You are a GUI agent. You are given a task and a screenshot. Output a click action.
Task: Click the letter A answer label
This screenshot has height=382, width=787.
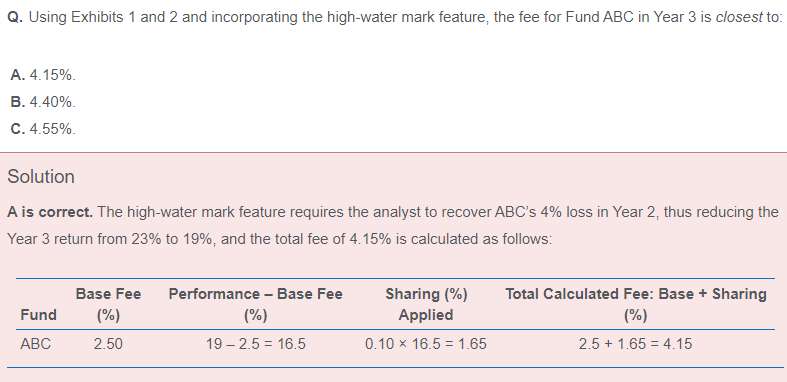click(17, 75)
